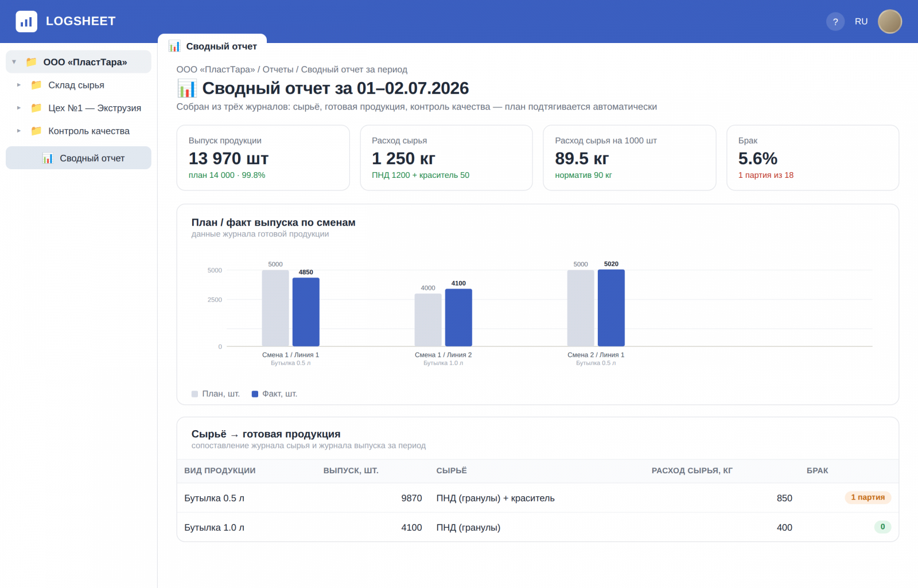
Task: Expand the Склад сырья tree node
Action: tap(19, 85)
